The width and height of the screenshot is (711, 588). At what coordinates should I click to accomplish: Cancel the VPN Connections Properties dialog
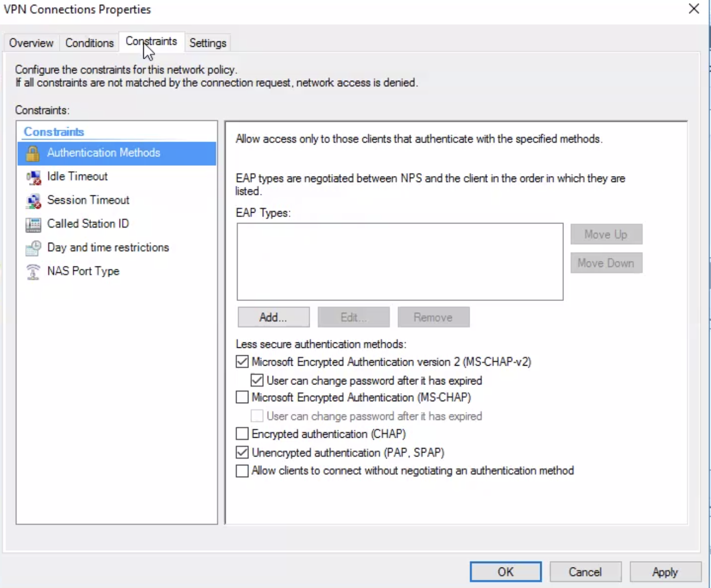(585, 572)
